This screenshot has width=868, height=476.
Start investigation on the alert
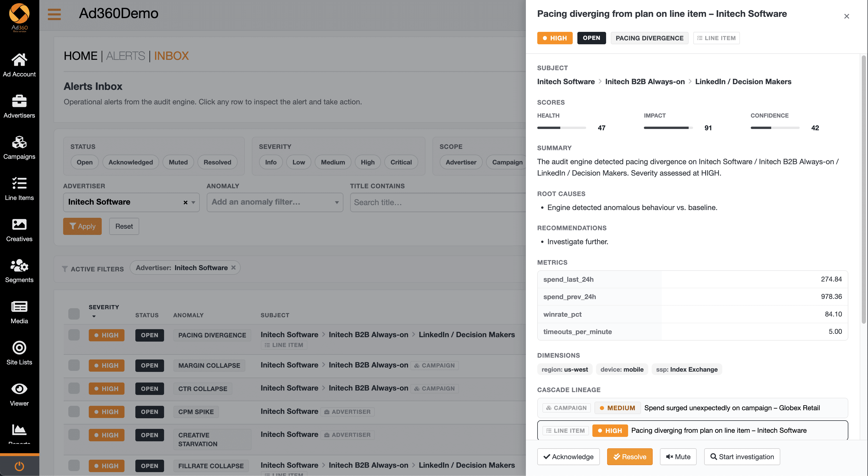point(742,457)
